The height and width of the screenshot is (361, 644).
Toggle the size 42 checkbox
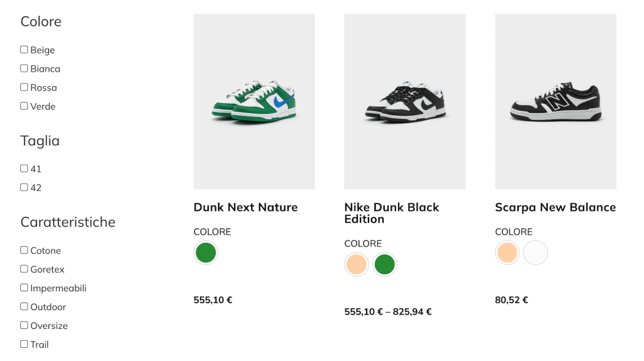[x=24, y=187]
